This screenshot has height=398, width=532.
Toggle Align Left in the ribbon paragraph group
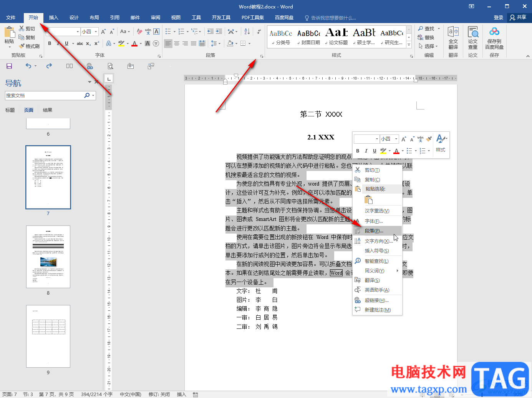[x=168, y=43]
